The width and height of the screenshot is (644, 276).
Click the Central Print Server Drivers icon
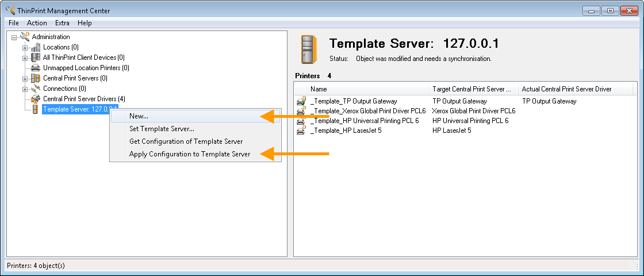[36, 98]
